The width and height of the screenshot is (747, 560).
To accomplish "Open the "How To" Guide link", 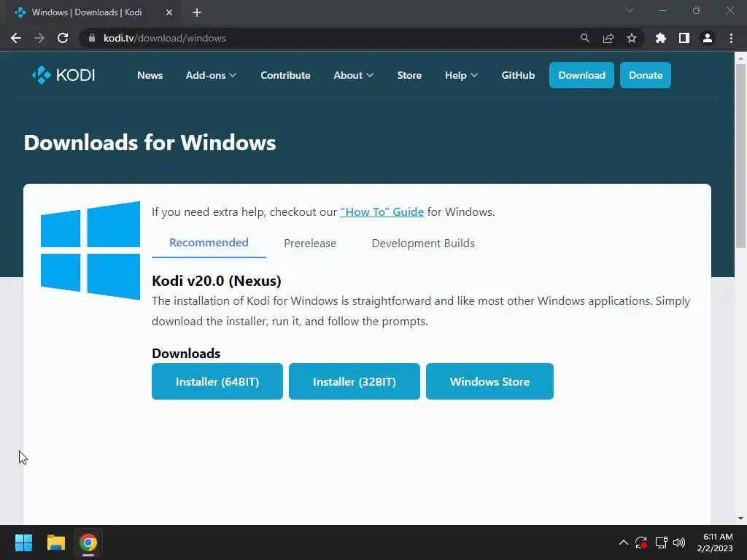I will pyautogui.click(x=382, y=212).
